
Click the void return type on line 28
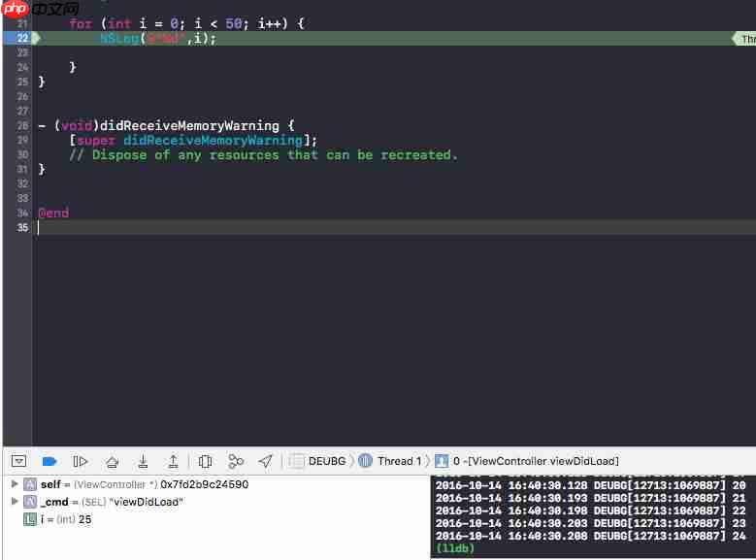coord(77,126)
